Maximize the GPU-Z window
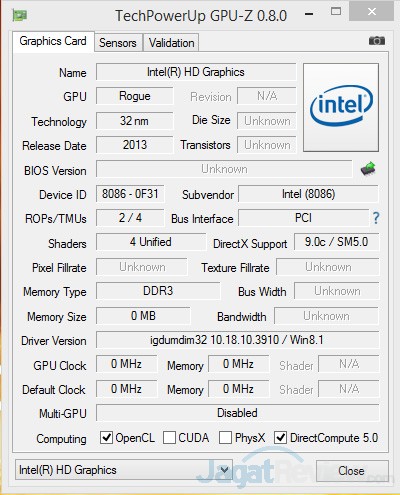Viewport: 400px width, 495px height. pos(336,12)
